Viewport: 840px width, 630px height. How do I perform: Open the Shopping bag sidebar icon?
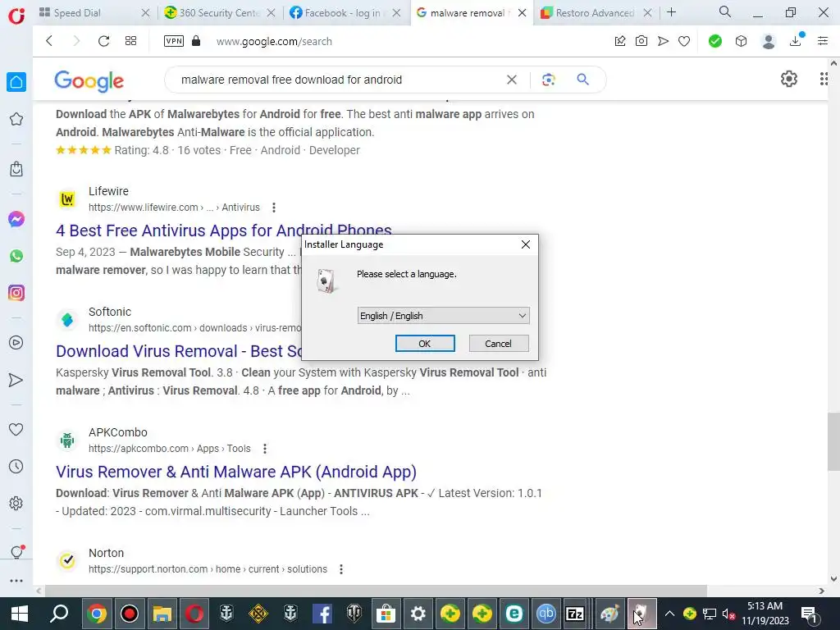click(x=16, y=169)
